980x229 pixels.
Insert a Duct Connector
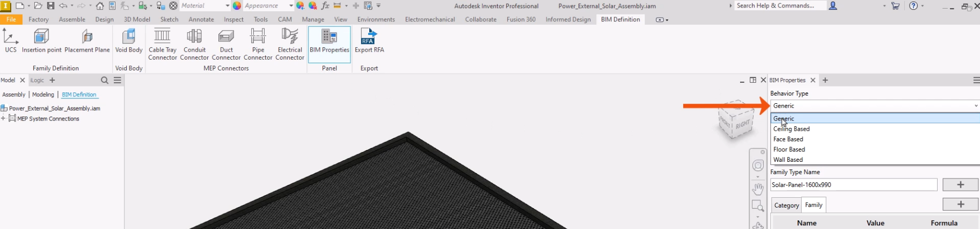[226, 44]
